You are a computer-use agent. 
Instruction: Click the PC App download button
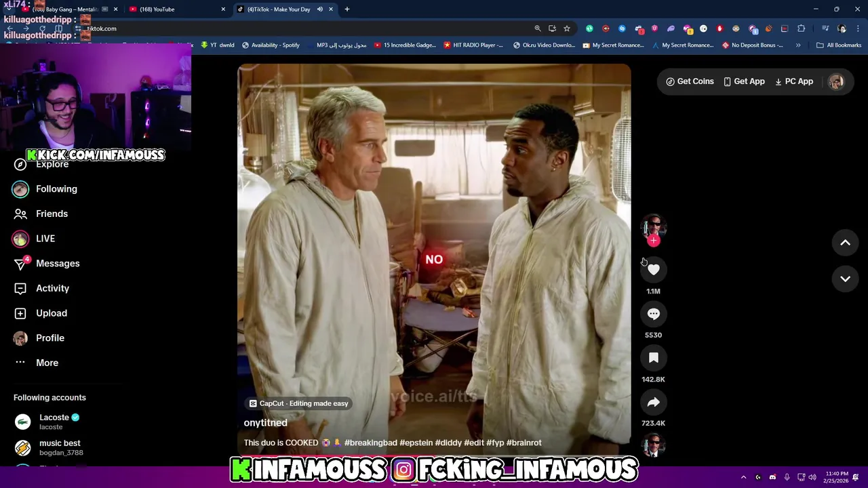(x=794, y=81)
